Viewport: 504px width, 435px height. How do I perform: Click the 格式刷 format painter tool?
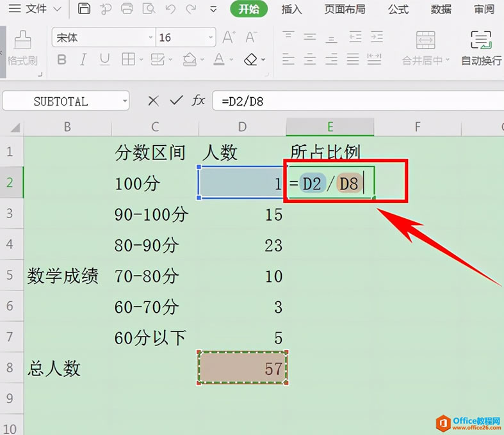tap(22, 48)
